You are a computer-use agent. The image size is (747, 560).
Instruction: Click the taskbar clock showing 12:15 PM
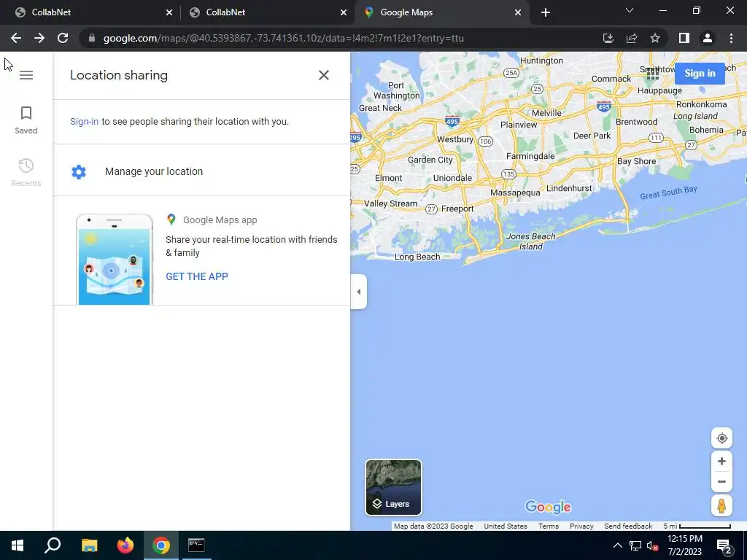point(685,545)
